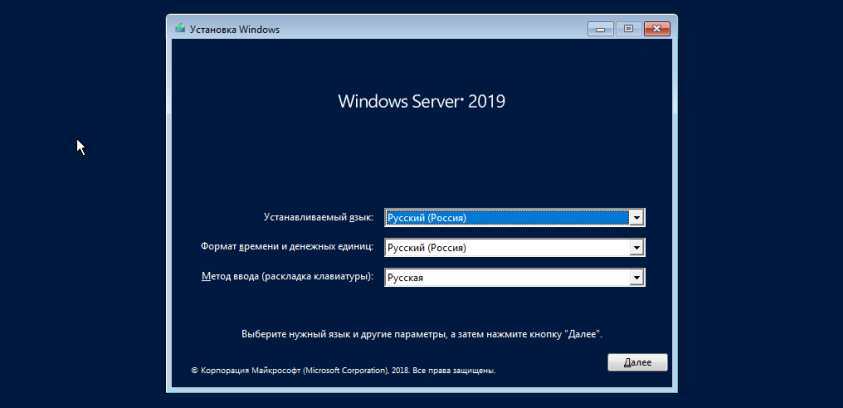Click the Выберите нужный язык instruction text
Viewport: 843px width, 408px height.
click(x=422, y=334)
